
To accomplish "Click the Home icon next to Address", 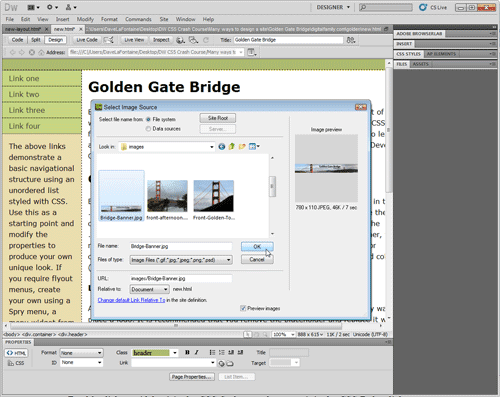I will [41, 52].
